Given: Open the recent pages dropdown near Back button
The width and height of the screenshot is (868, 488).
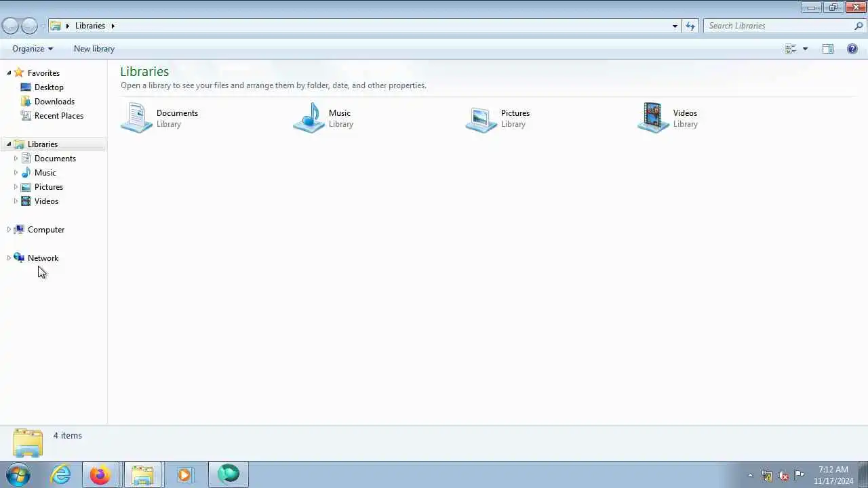Looking at the screenshot, I should pyautogui.click(x=43, y=26).
